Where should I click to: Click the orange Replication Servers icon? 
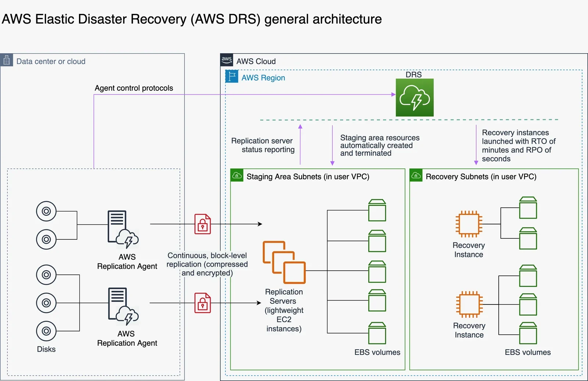[x=284, y=262]
